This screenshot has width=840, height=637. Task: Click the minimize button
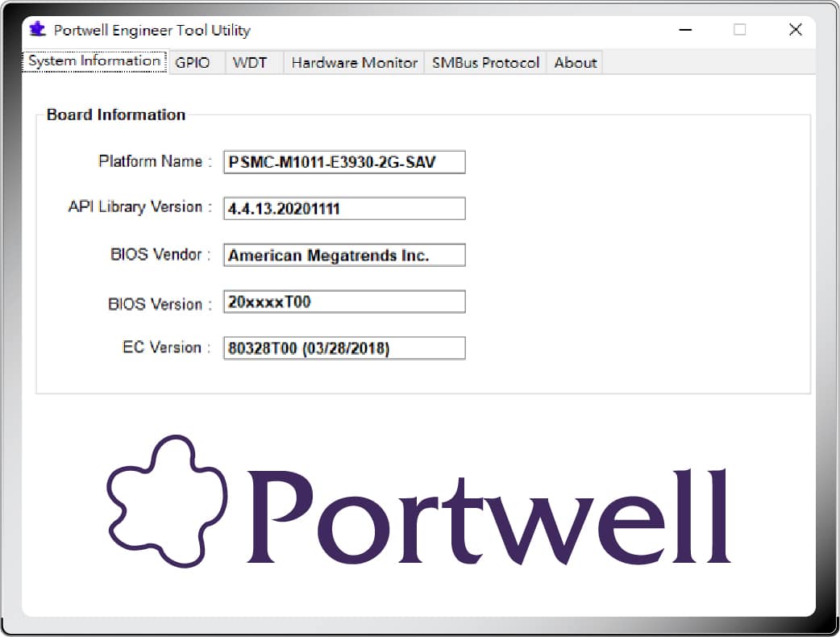point(684,29)
